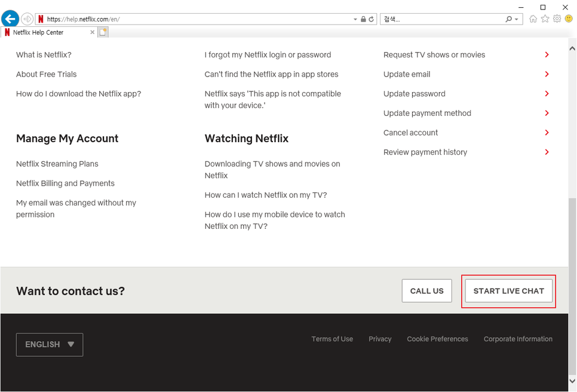This screenshot has height=392, width=577.
Task: Open the address bar history dropdown arrow
Action: pyautogui.click(x=355, y=19)
